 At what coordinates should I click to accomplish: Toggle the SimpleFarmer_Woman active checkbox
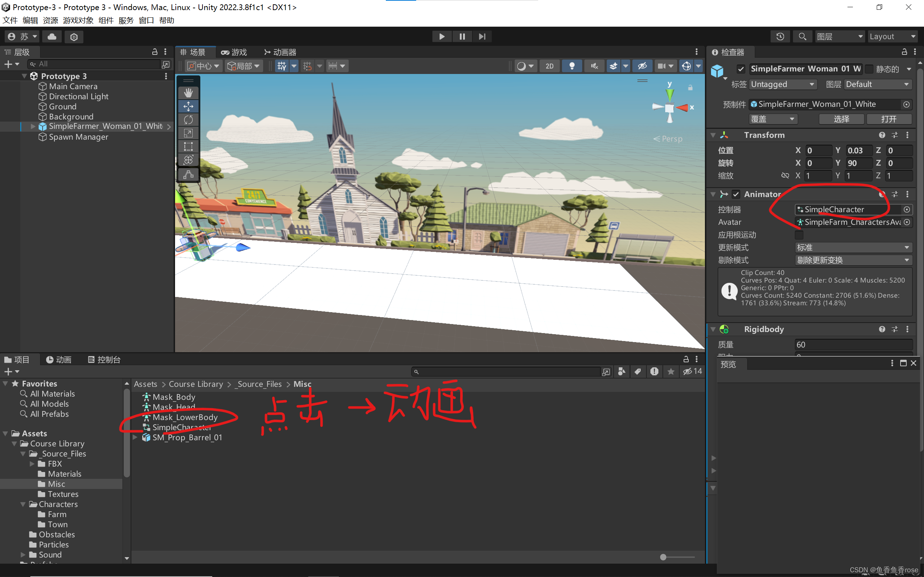741,69
